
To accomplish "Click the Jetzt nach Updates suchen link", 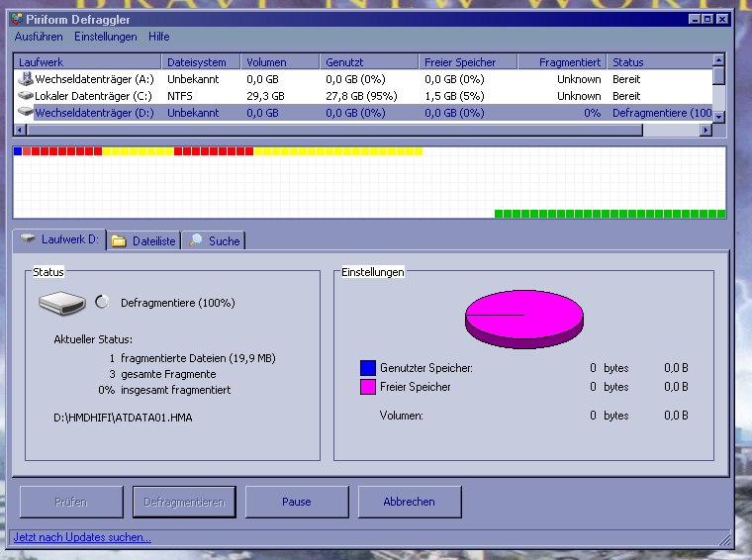I will [82, 537].
